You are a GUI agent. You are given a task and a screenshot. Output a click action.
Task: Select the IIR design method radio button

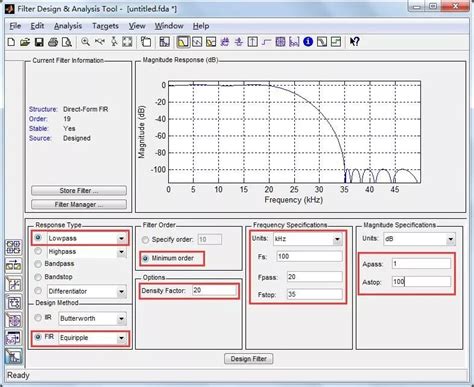(38, 318)
